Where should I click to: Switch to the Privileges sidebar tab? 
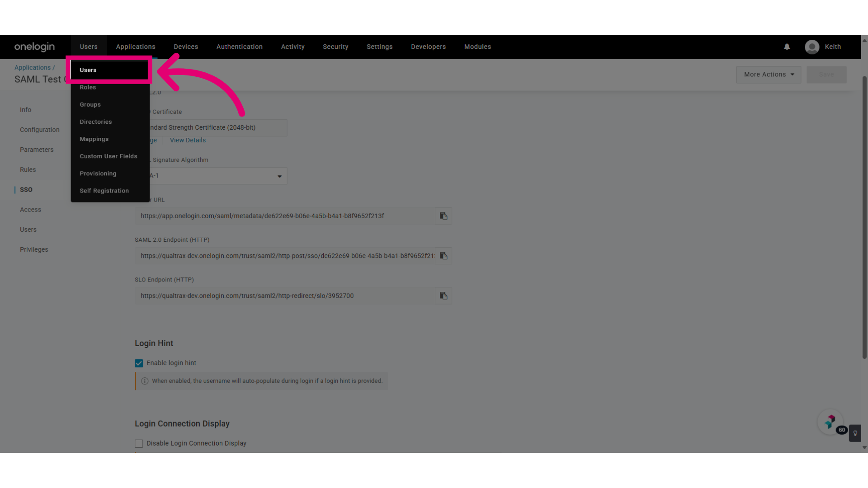(34, 249)
